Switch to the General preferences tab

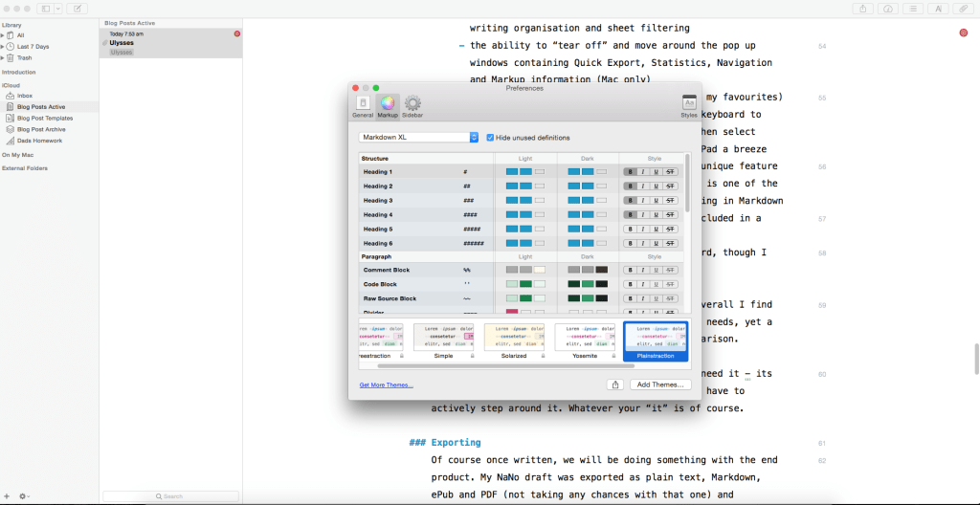coord(363,106)
